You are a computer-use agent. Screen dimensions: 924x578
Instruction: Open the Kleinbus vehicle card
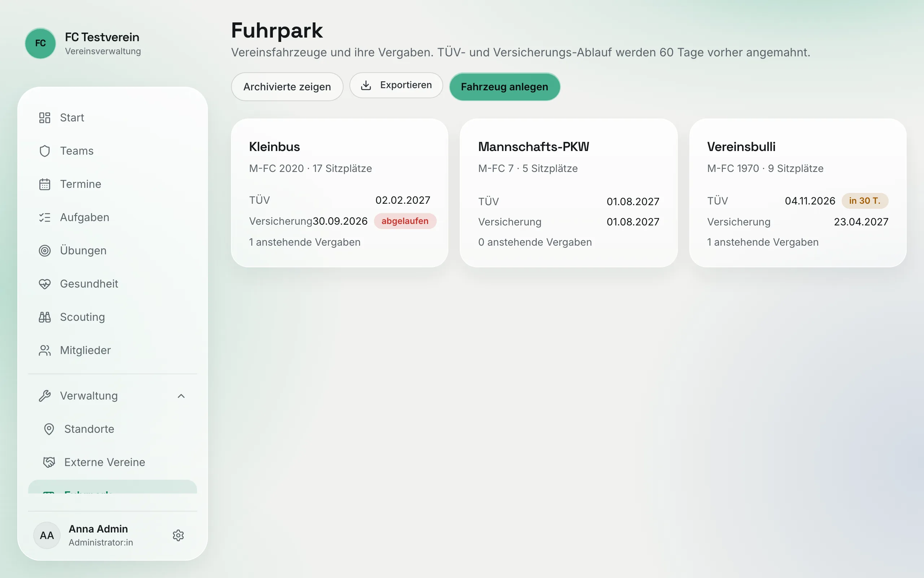coord(339,193)
